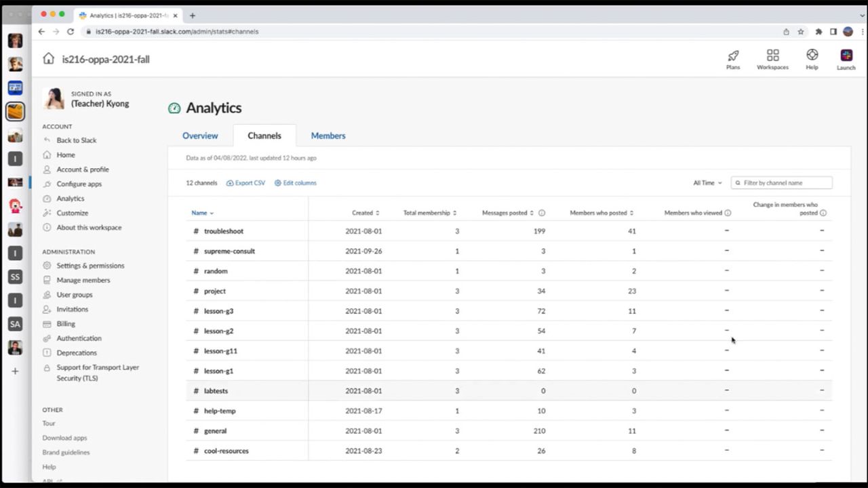Sort by the Name column header

coord(202,213)
